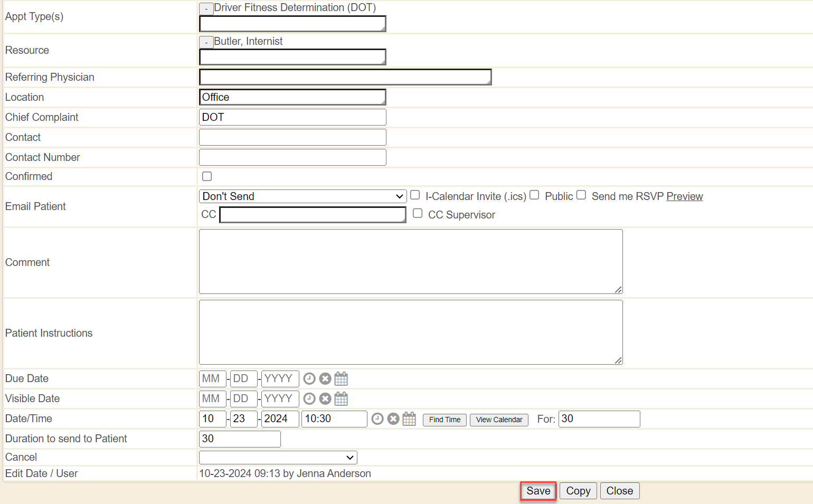
Task: Enable the I-Calendar Invite (.ics) checkbox
Action: point(415,195)
